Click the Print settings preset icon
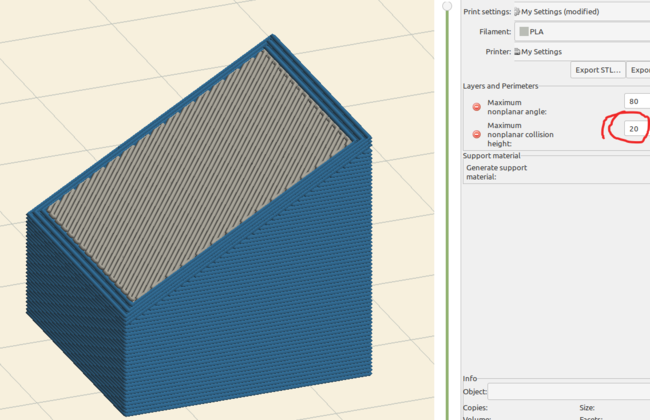Viewport: 650px width, 420px height. pyautogui.click(x=517, y=12)
